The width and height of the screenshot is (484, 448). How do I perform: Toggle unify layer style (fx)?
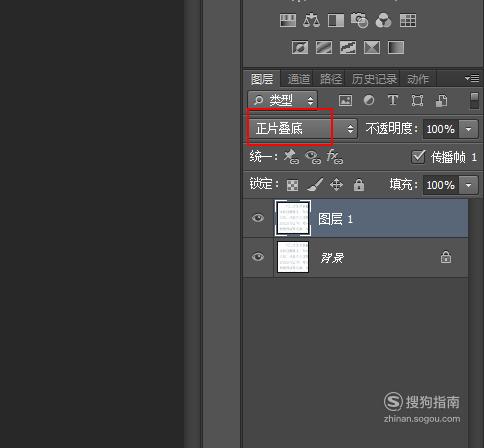pyautogui.click(x=335, y=156)
